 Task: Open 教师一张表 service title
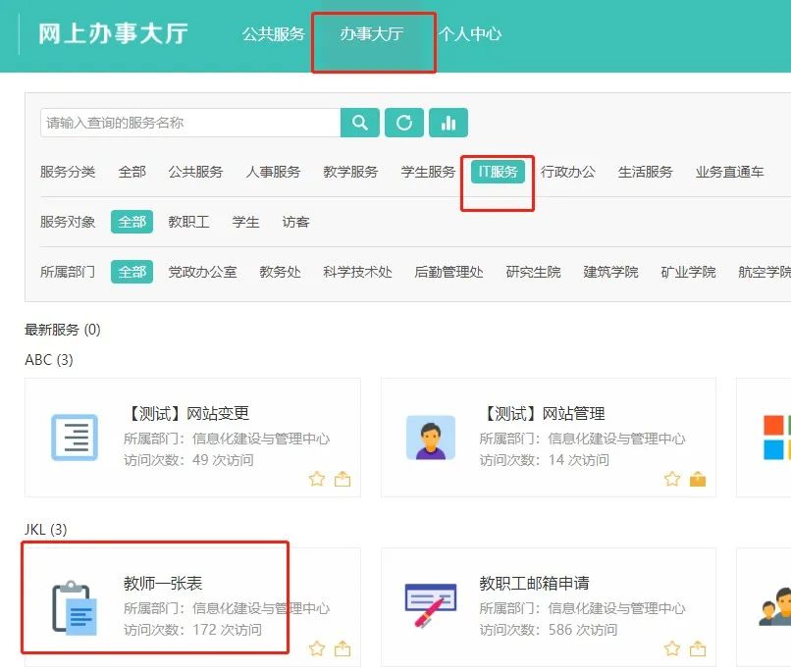(x=163, y=584)
